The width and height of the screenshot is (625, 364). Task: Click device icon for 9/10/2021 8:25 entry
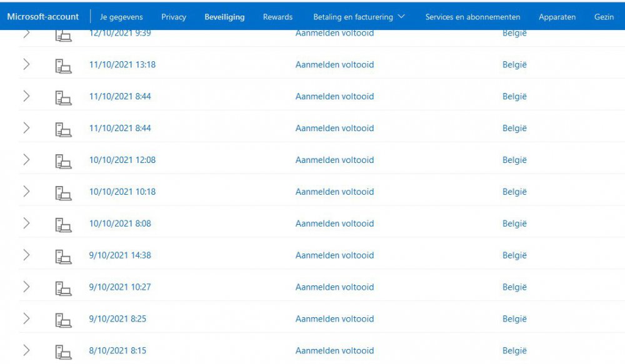point(62,319)
